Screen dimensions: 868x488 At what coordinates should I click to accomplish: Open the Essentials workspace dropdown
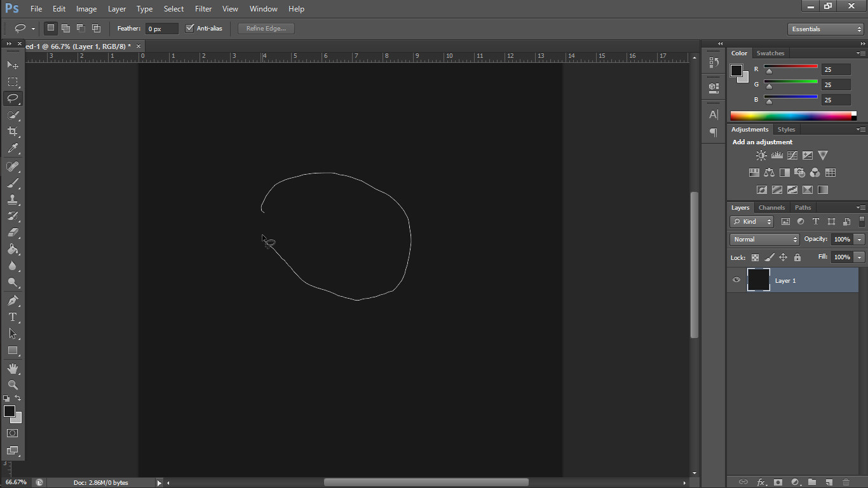825,29
